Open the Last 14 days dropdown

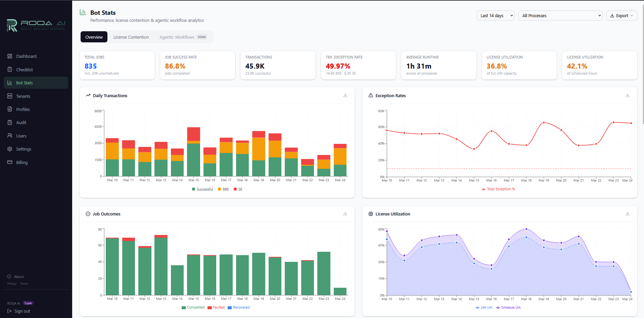(495, 15)
